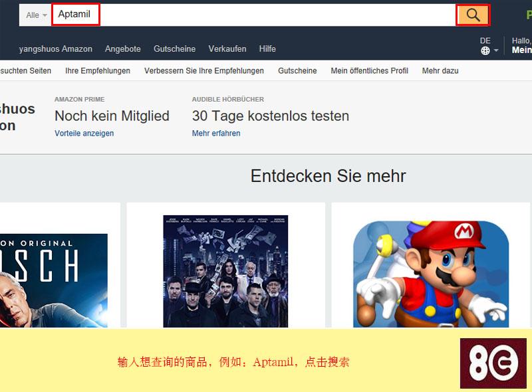Open the Mein öffentliches Profil tab

tap(370, 70)
